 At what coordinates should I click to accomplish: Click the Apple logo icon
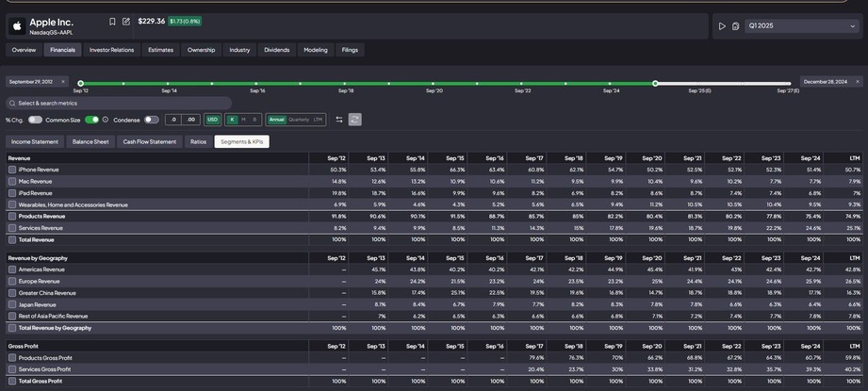[16, 26]
